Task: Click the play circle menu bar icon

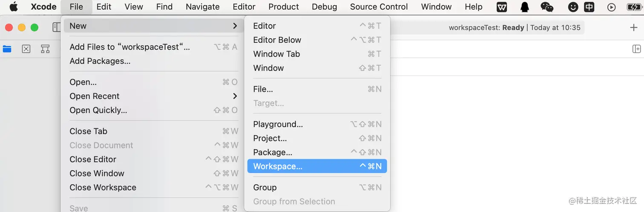Action: (x=611, y=7)
